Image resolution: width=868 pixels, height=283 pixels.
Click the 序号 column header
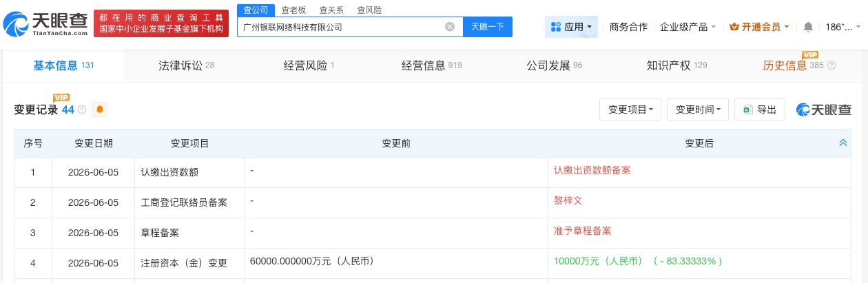tap(33, 143)
